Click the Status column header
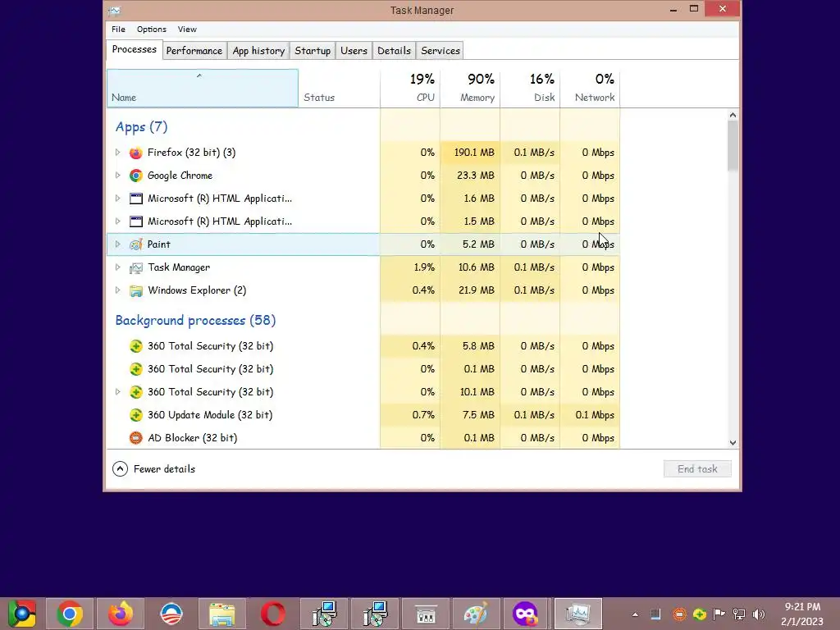The image size is (840, 630). coord(339,89)
